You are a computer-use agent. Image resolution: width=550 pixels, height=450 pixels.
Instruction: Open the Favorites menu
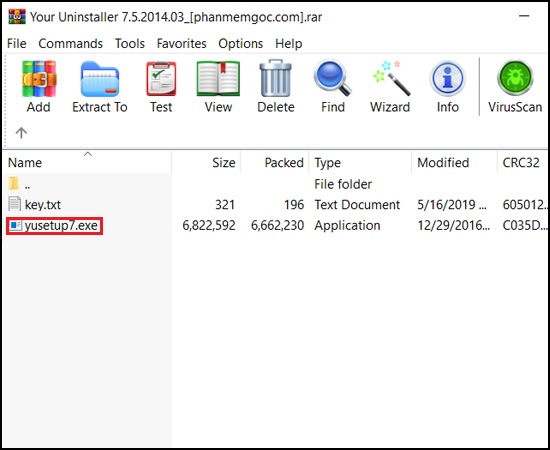point(181,43)
